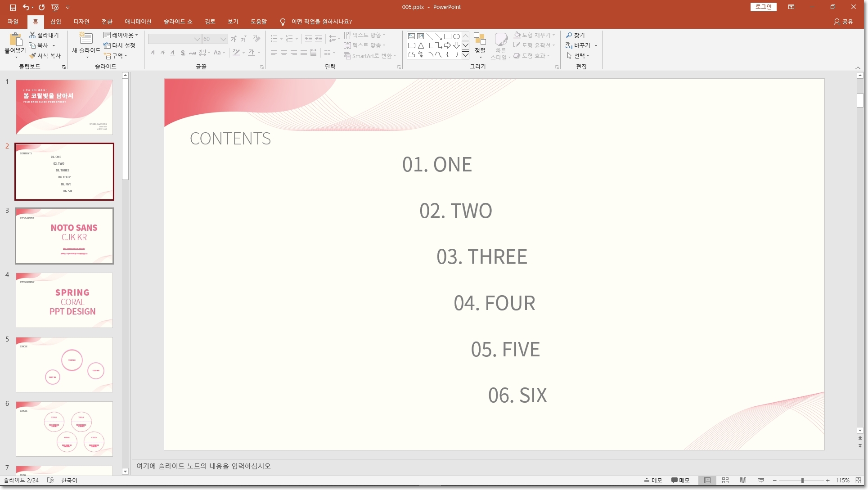Toggle Align Right paragraph button
Screen dimensions: 868x490
pos(294,53)
